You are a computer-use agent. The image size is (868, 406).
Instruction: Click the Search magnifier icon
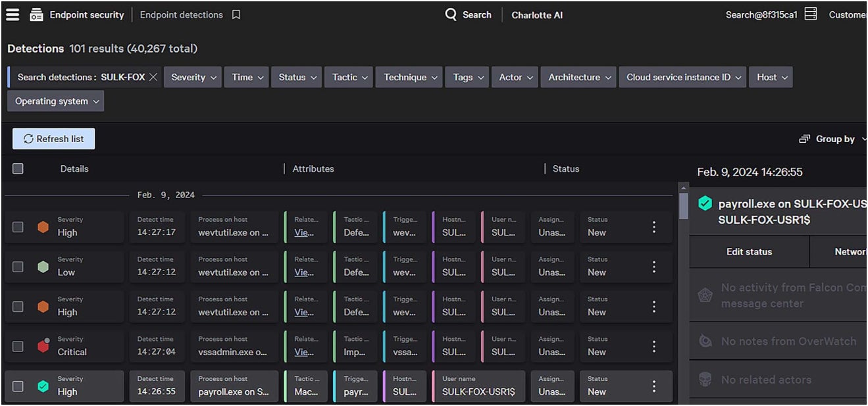pos(451,14)
